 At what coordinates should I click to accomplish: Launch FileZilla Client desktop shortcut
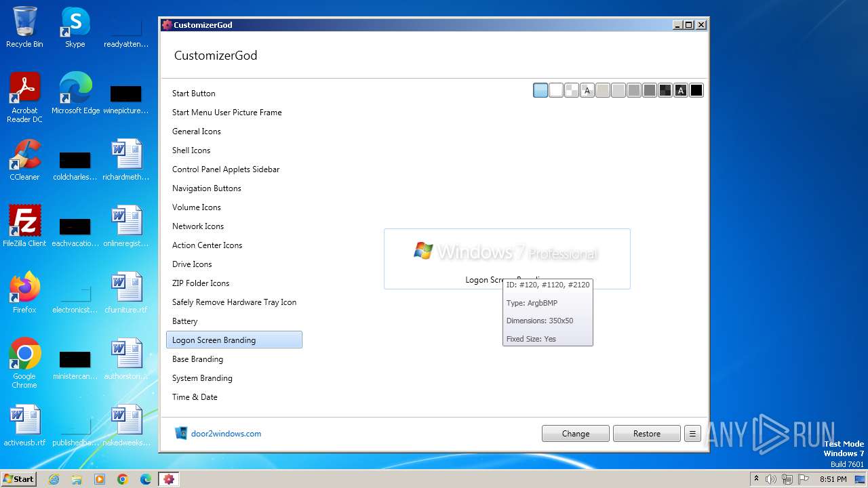[x=24, y=226]
